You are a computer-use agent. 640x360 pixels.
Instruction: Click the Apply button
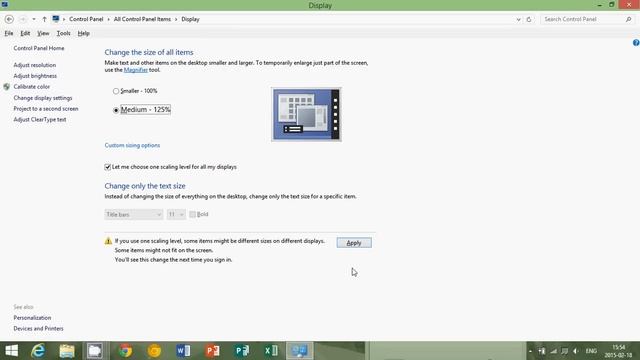click(x=354, y=243)
